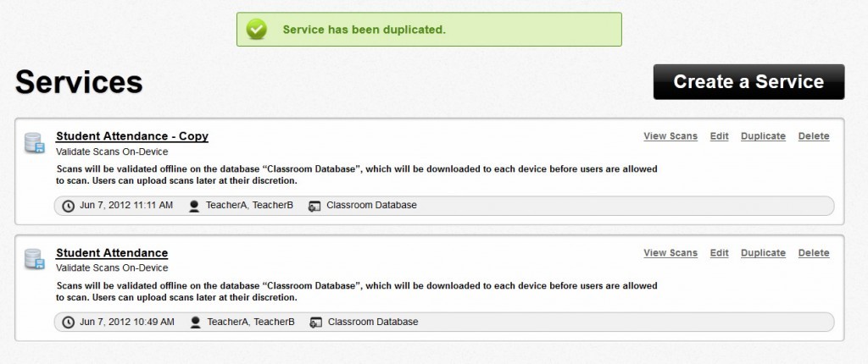View Scans for Student Attendance - Copy
The height and width of the screenshot is (364, 868).
pos(670,136)
